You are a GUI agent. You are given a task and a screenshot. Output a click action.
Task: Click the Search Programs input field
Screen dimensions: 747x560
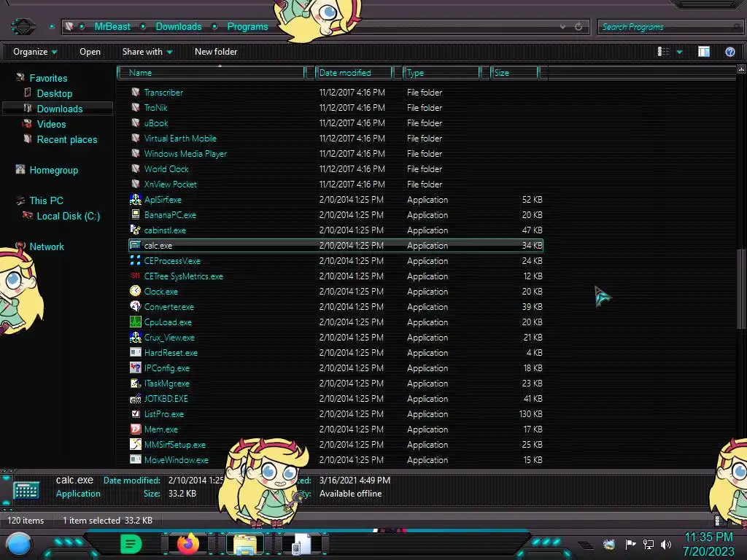670,27
